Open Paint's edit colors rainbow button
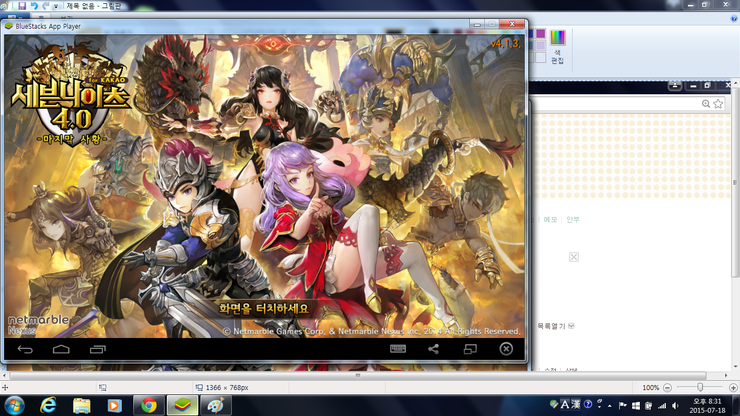 [x=557, y=46]
